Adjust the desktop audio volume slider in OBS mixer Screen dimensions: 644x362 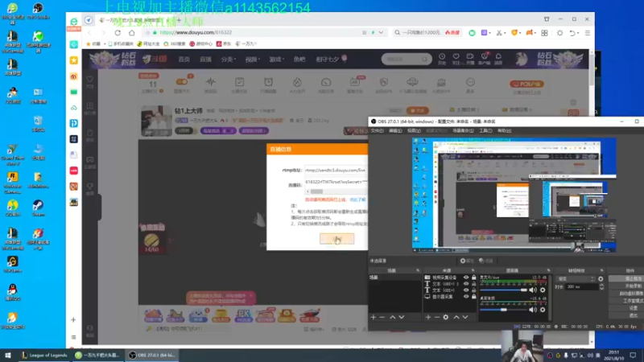coord(504,310)
